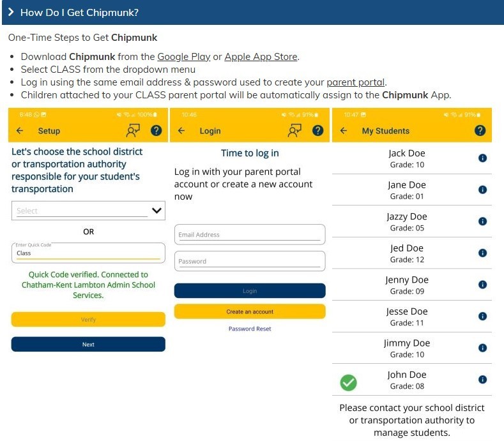Select student name Jane Doe
504x441 pixels.
pos(407,184)
